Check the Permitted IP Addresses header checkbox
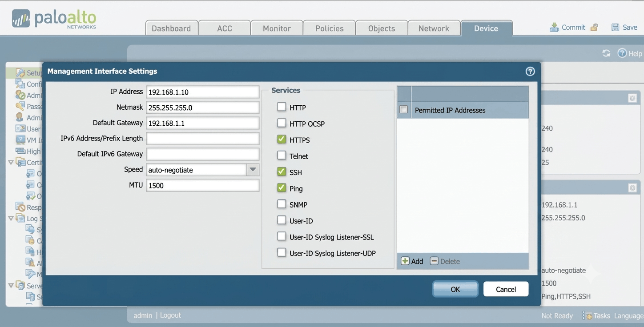The width and height of the screenshot is (644, 327). [x=403, y=109]
